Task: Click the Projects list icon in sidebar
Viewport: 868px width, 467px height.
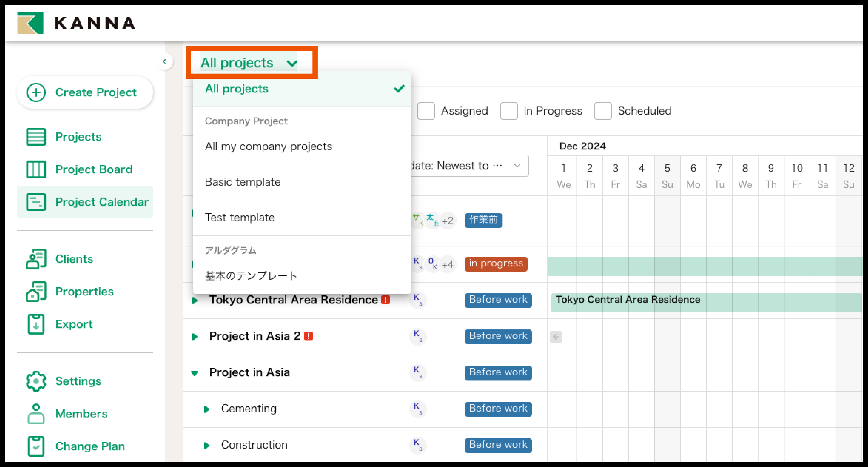Action: (36, 137)
